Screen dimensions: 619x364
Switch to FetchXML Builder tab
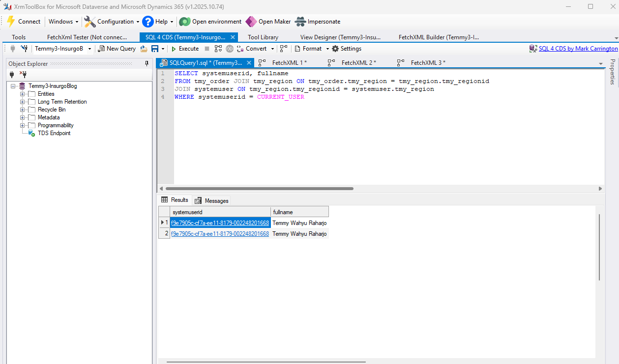pyautogui.click(x=439, y=37)
